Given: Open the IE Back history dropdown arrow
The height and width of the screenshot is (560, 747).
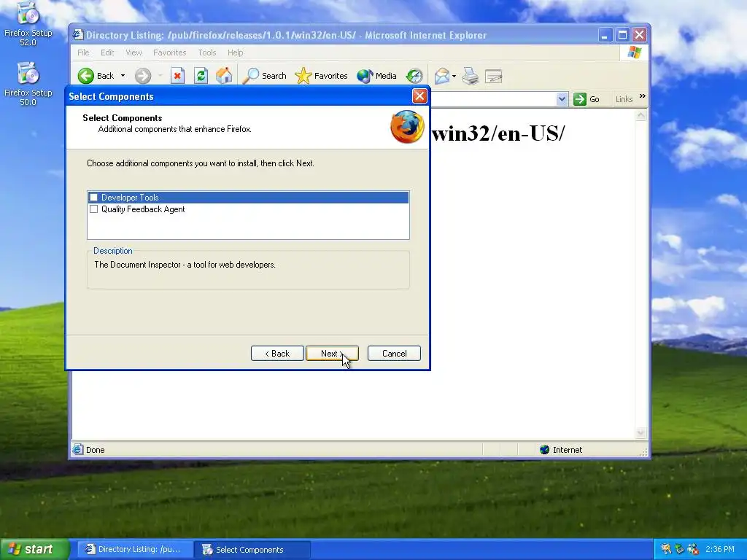Looking at the screenshot, I should [x=123, y=76].
